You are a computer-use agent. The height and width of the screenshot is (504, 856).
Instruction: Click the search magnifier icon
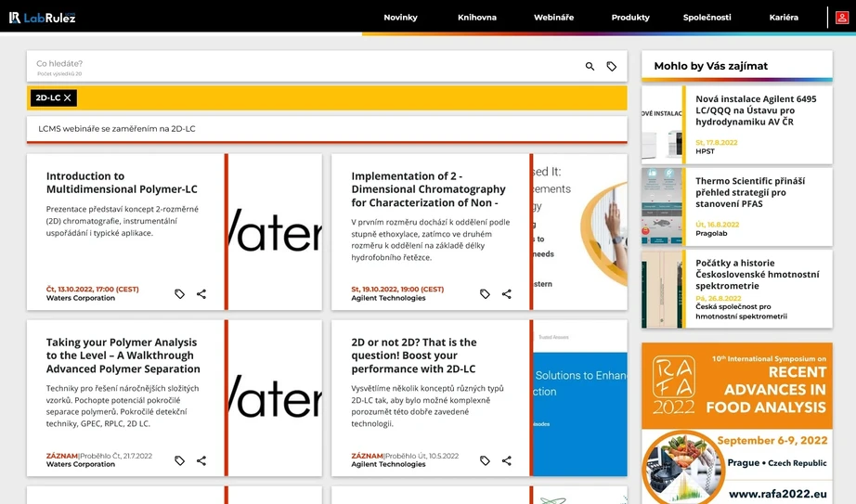[590, 66]
